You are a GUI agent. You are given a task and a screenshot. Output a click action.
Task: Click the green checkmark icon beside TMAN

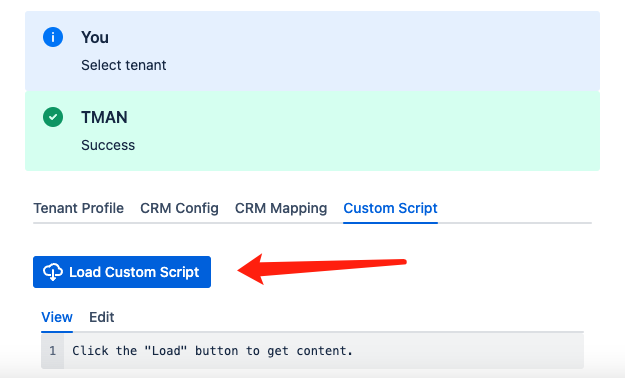53,117
